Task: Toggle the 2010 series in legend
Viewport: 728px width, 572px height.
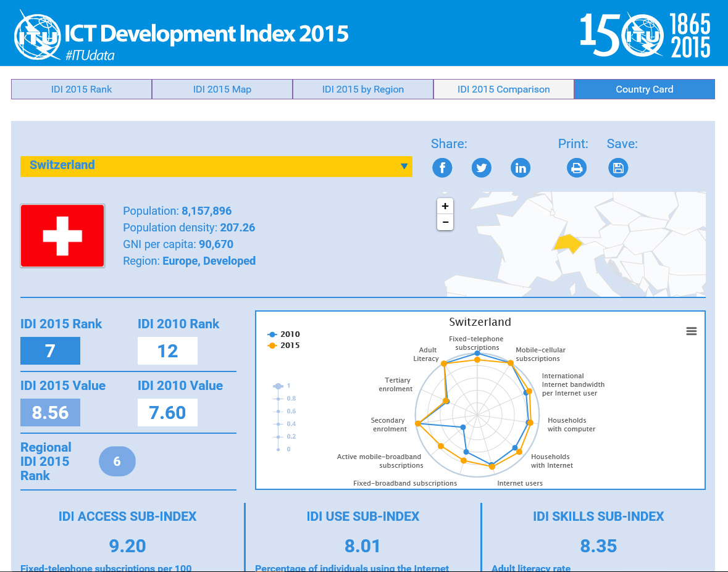Action: point(283,334)
